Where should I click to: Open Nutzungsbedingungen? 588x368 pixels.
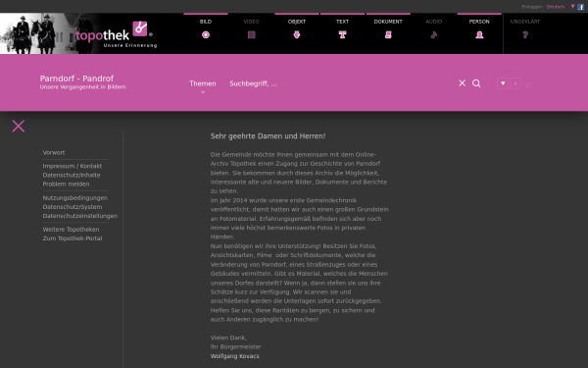point(75,198)
